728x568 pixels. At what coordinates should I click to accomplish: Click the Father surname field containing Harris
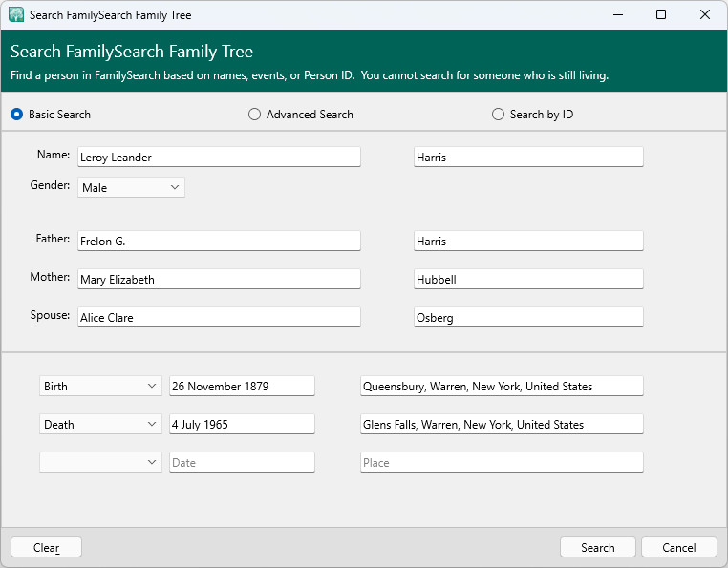click(x=528, y=241)
